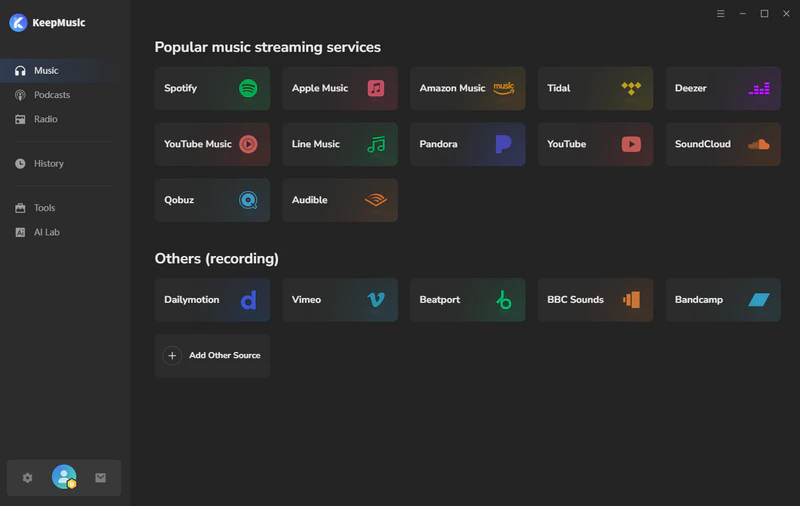
Task: Open the BBC Sounds recording source
Action: click(x=595, y=300)
